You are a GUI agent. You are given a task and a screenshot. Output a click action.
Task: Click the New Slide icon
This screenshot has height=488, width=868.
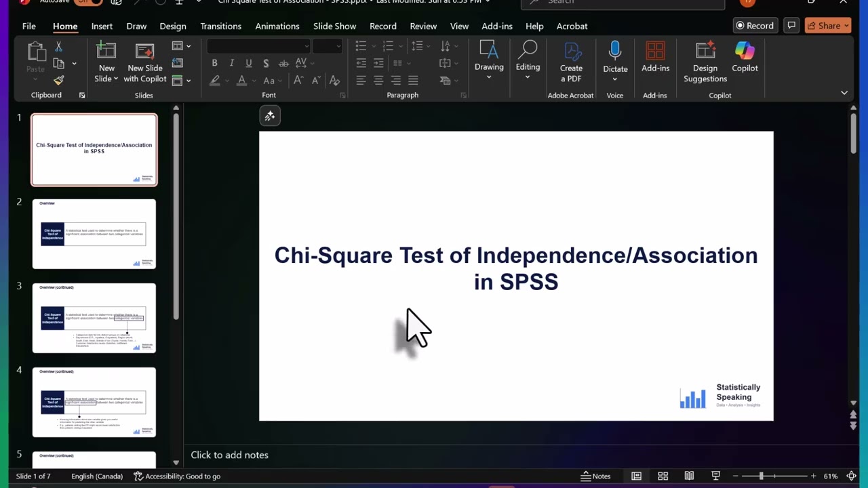[x=106, y=52]
